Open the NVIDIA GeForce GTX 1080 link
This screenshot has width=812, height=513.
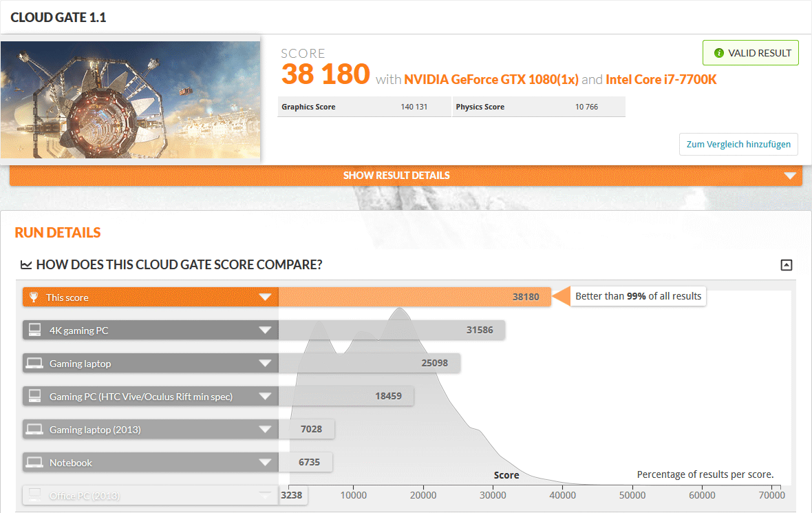(x=491, y=80)
